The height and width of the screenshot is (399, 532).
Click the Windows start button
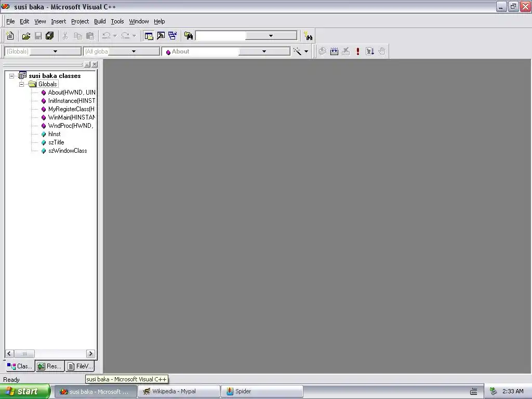click(24, 391)
